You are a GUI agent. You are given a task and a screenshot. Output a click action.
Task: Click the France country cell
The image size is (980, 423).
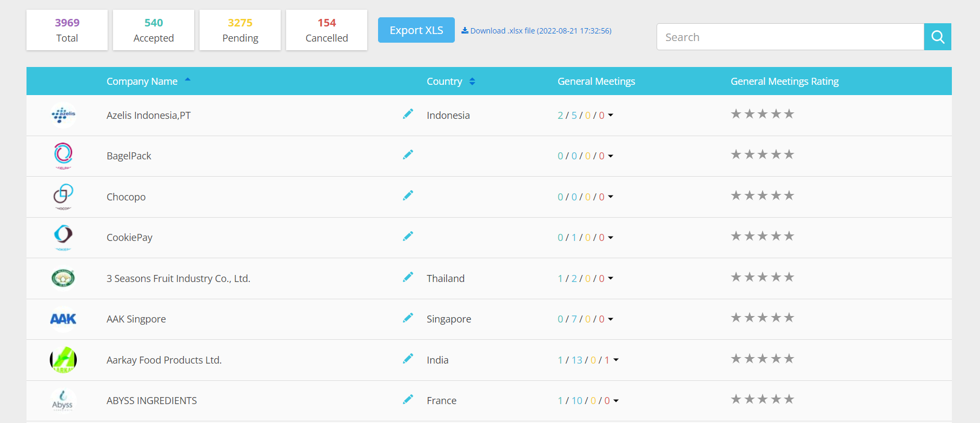point(441,401)
